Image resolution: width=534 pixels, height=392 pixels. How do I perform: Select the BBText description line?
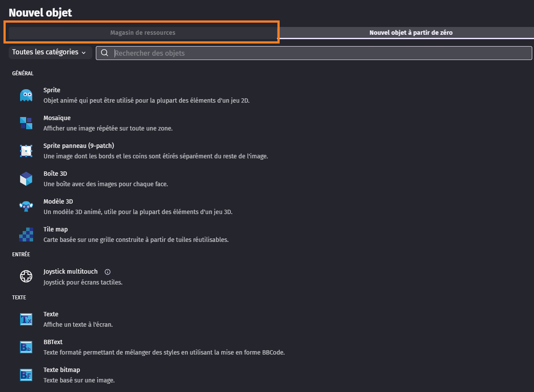tap(164, 352)
